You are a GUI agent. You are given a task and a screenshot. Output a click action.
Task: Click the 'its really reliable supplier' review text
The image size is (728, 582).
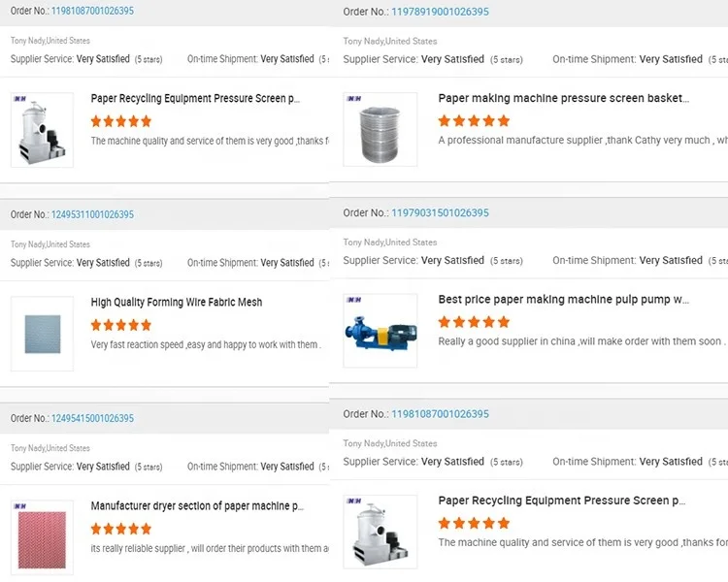[209, 548]
